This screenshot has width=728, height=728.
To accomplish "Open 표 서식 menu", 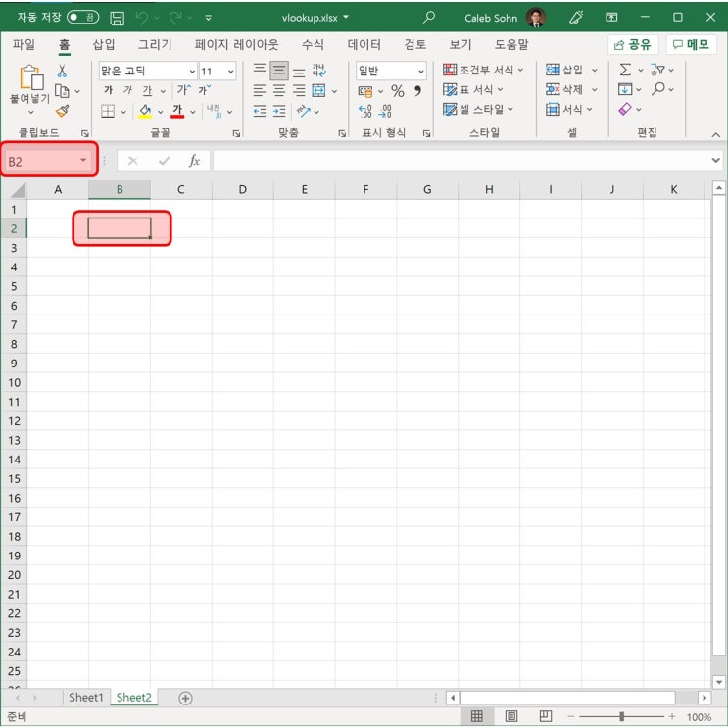I will coord(473,89).
